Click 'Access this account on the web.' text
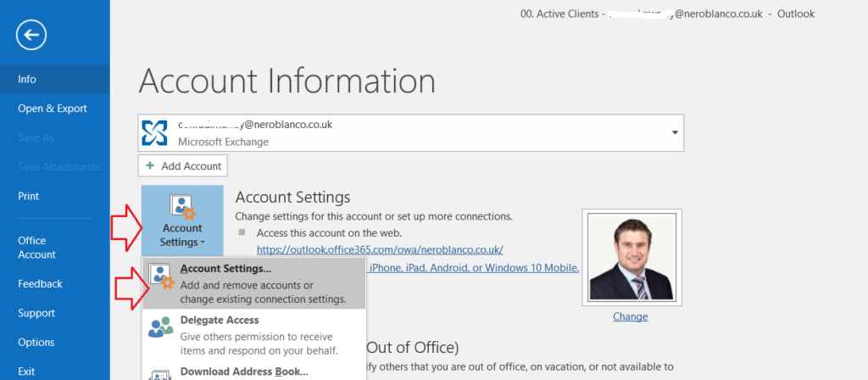The image size is (868, 380). [x=330, y=232]
